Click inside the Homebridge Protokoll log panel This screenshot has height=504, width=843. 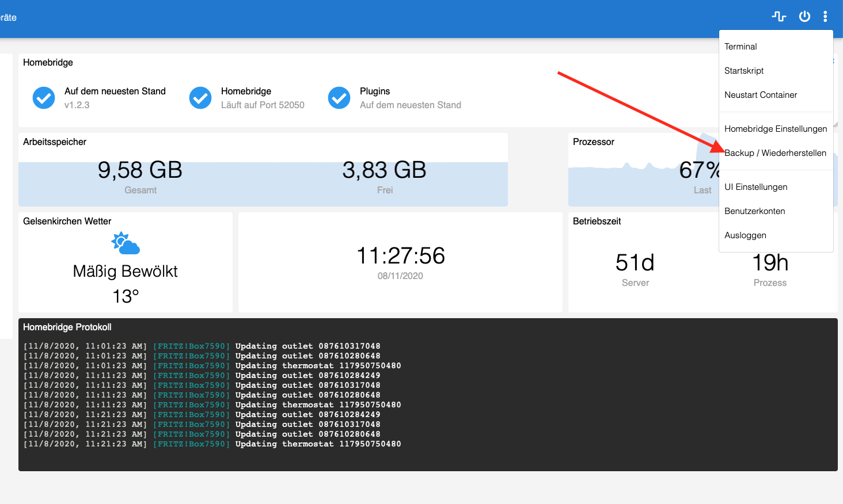pyautogui.click(x=427, y=403)
